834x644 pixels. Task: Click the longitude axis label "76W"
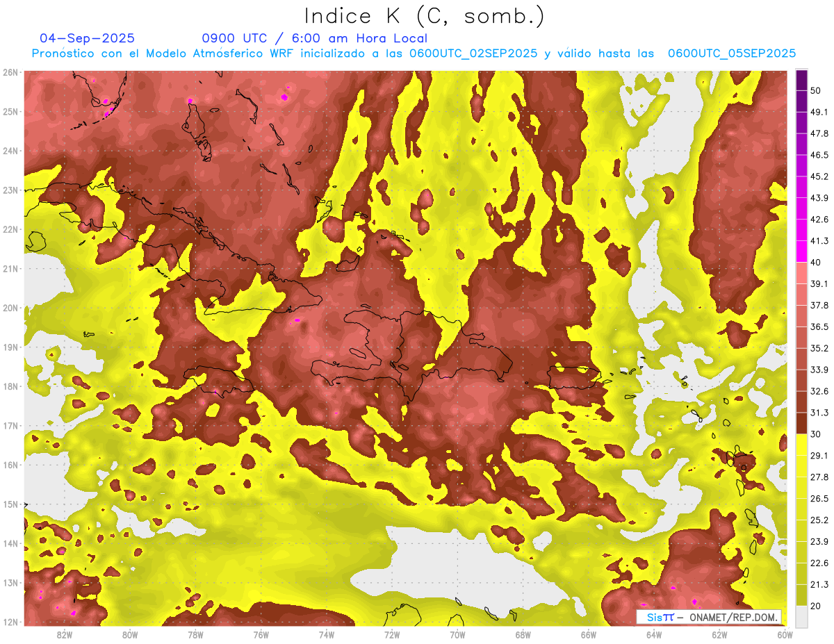tap(261, 635)
